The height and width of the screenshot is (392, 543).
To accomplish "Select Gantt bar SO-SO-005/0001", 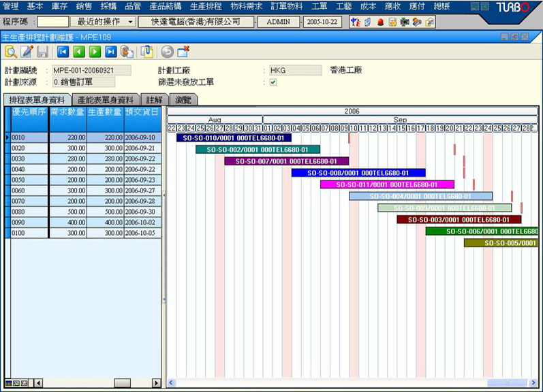I will coord(501,243).
